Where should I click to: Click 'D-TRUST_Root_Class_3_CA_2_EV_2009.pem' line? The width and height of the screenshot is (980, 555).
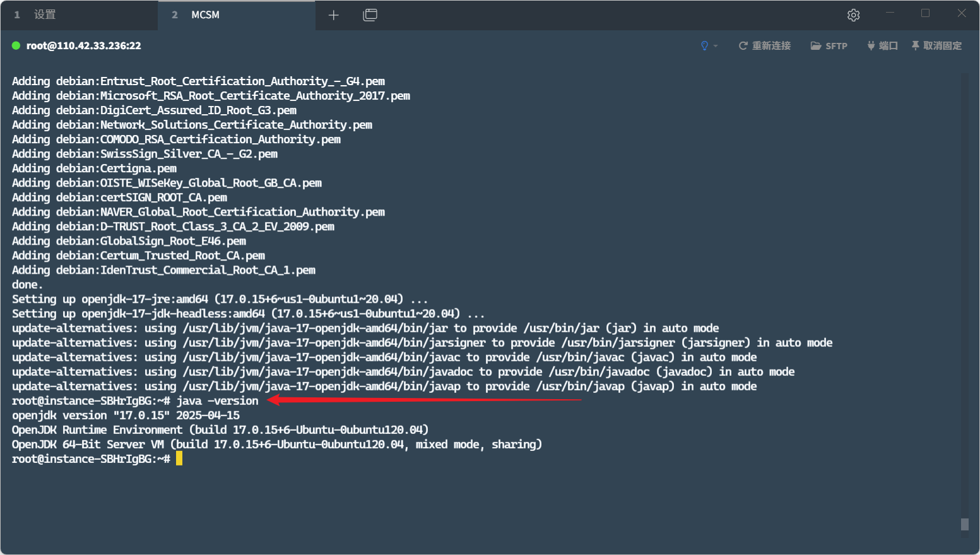(x=173, y=226)
